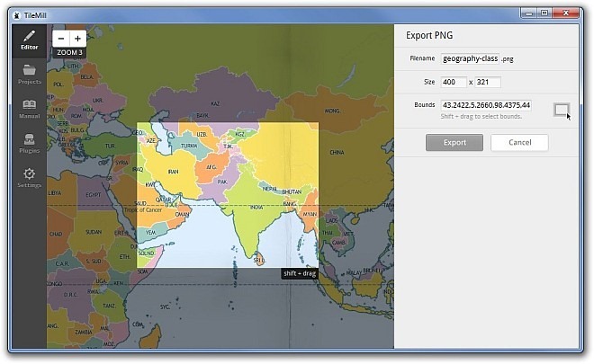Viewport: 594px width, 364px height.
Task: Click the TileMill title bar icon
Action: click(x=17, y=15)
